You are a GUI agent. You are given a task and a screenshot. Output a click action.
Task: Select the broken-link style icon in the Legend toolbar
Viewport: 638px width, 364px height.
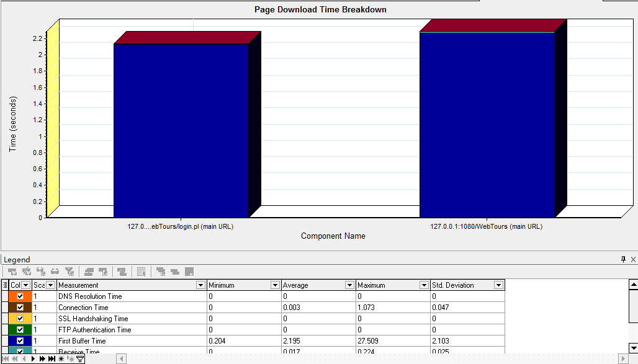40,272
